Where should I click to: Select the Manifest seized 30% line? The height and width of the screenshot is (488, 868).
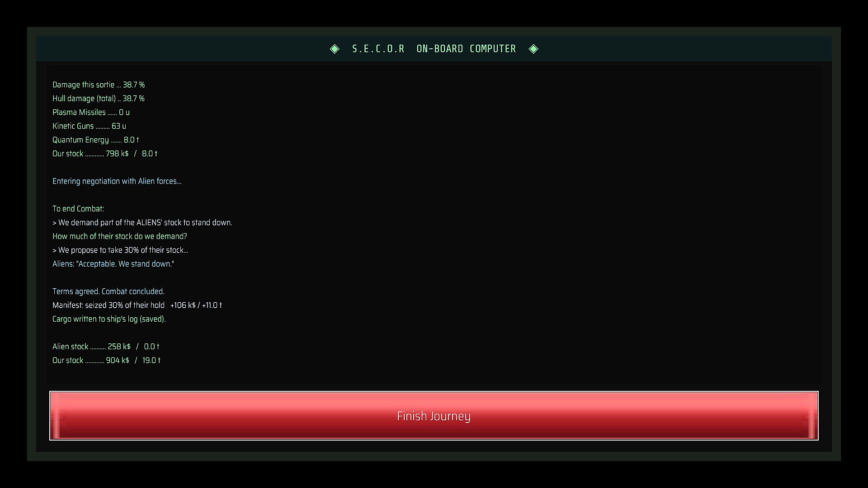point(137,305)
